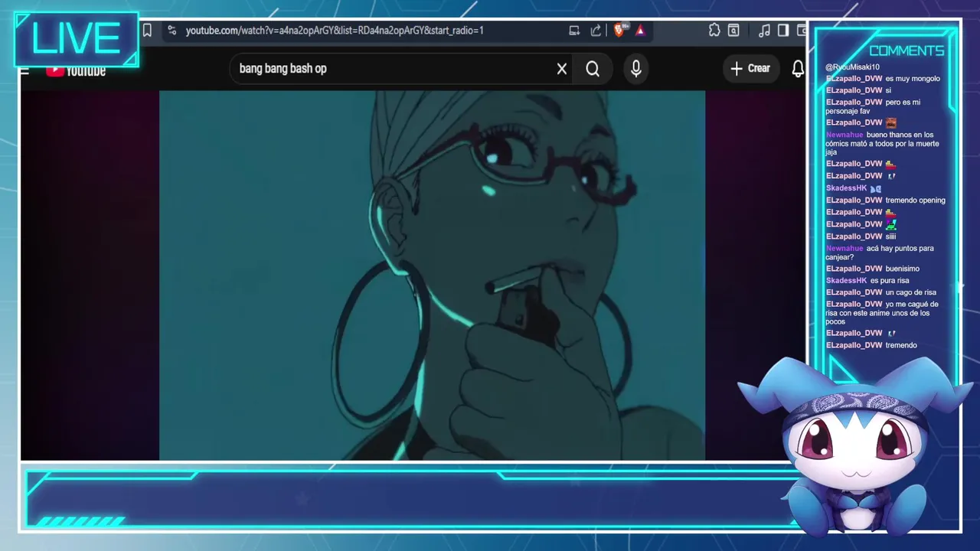Viewport: 980px width, 551px height.
Task: Click the comment 'yo me cagué de risa'
Action: coord(882,313)
